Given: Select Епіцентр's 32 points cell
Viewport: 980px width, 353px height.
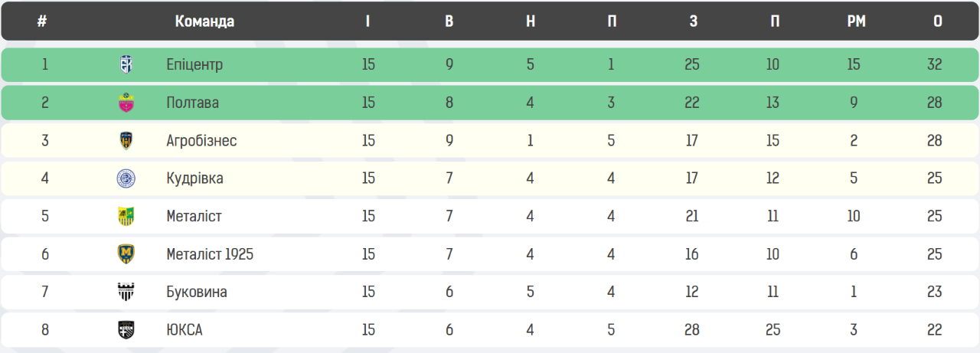Looking at the screenshot, I should click(x=934, y=65).
